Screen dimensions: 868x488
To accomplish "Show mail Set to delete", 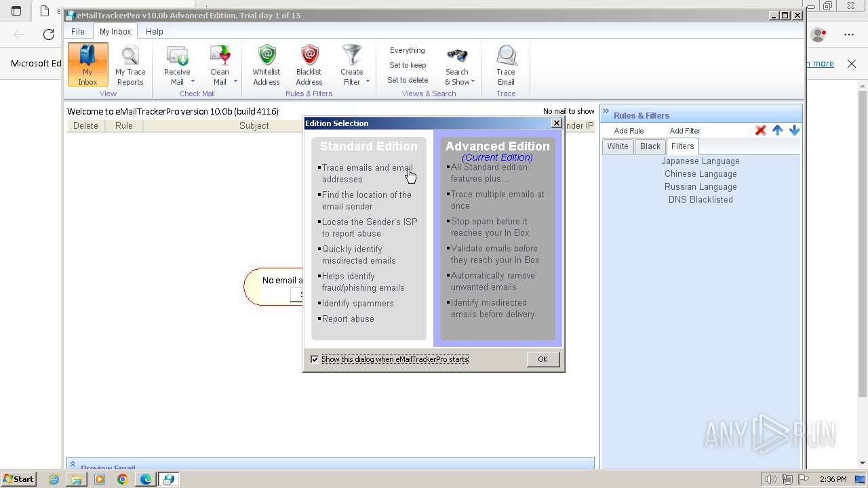I will pyautogui.click(x=408, y=80).
